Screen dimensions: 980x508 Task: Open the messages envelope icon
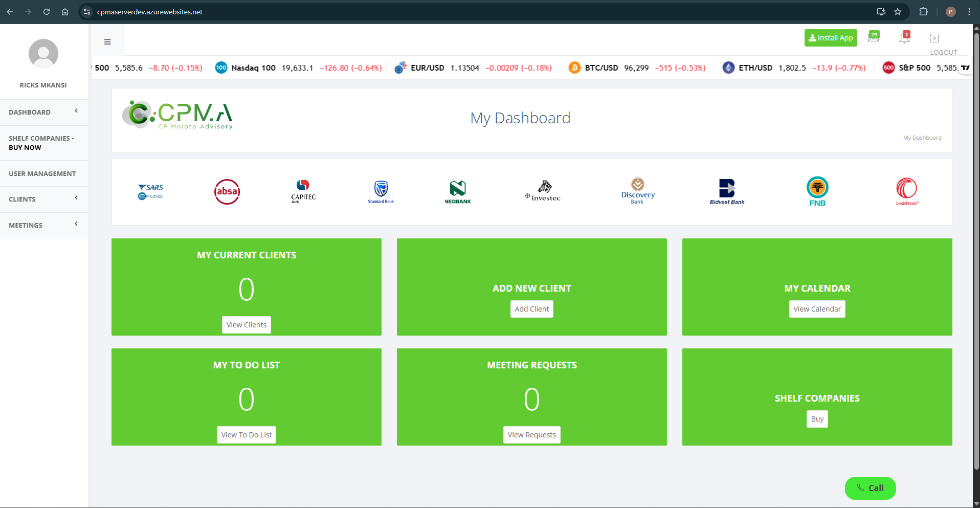tap(873, 37)
